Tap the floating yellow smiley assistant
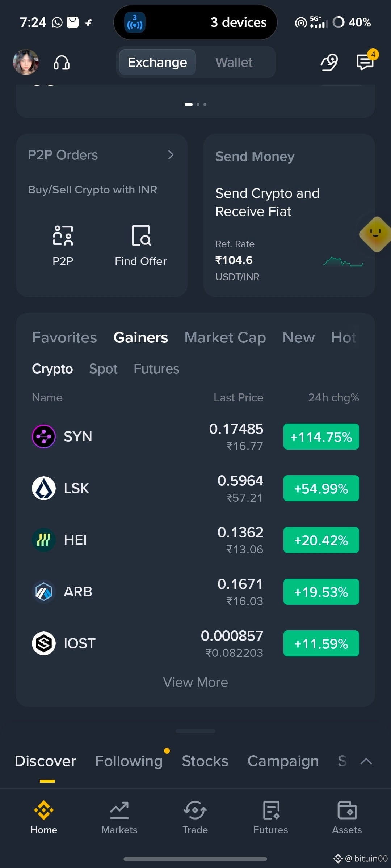 [x=376, y=234]
